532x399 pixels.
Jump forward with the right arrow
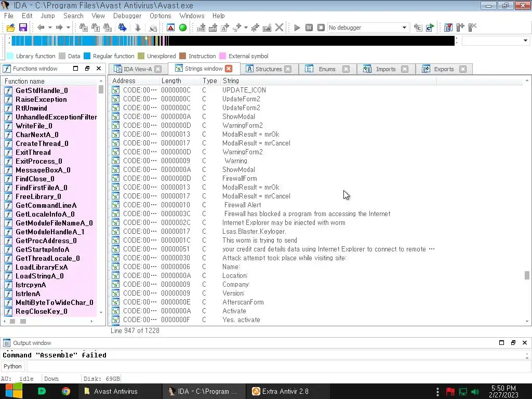[x=59, y=28]
